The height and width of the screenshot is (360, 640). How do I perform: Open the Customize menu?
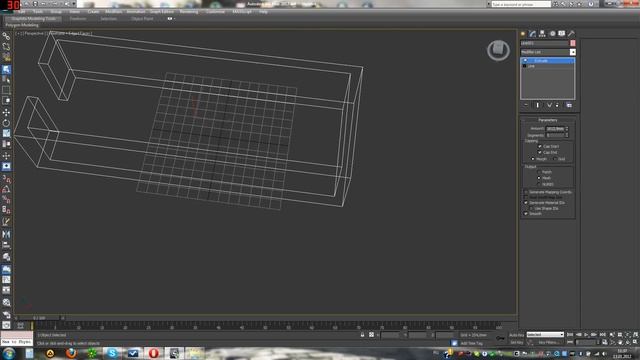point(215,11)
